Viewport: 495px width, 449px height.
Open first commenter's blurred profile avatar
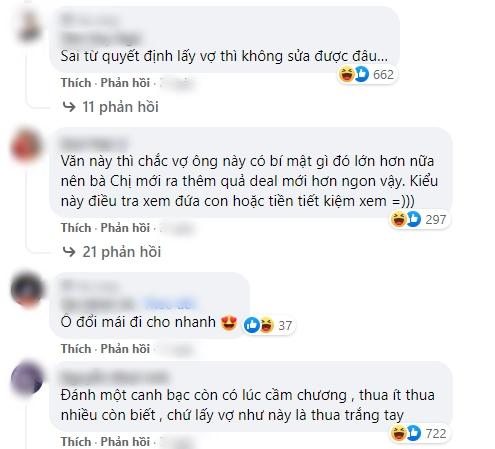29,27
